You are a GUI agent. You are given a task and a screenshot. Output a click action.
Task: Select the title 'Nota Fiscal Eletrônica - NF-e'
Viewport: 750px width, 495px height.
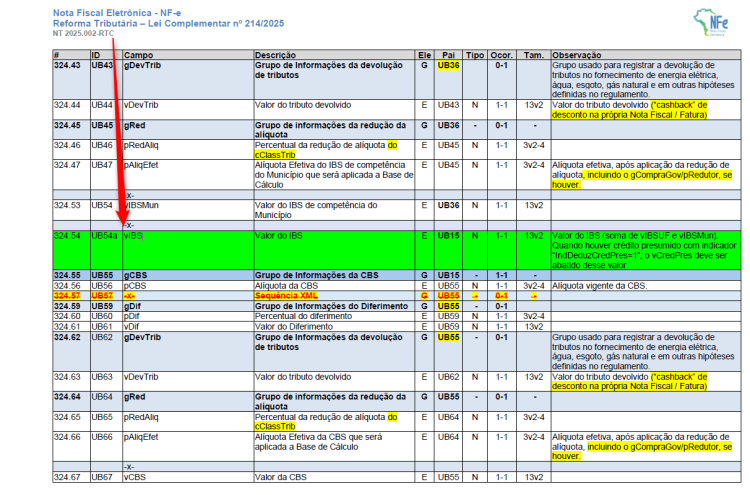[x=117, y=13]
